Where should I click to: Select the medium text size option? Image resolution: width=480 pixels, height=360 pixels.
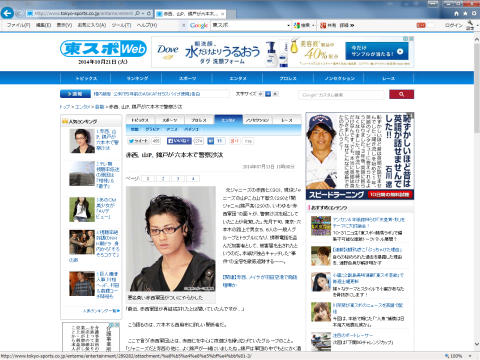click(x=268, y=94)
